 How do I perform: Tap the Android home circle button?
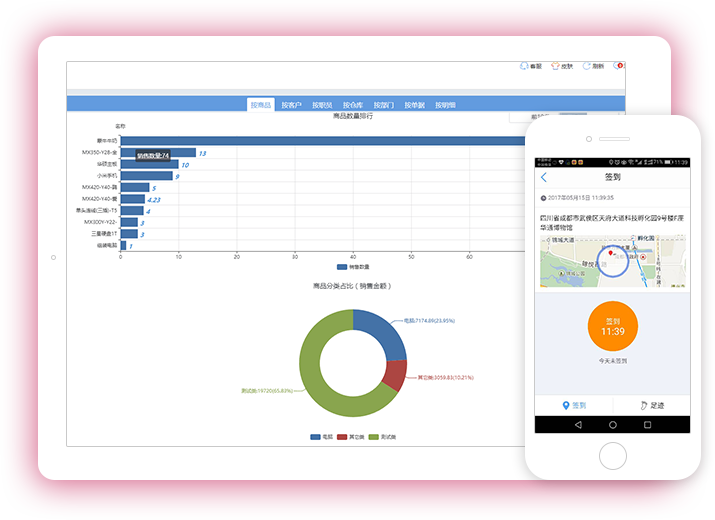(612, 425)
